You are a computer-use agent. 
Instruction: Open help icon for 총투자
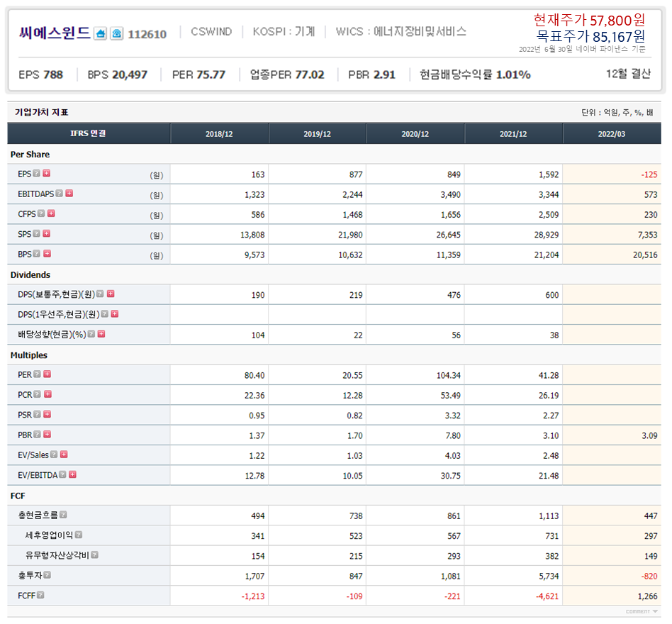(47, 574)
